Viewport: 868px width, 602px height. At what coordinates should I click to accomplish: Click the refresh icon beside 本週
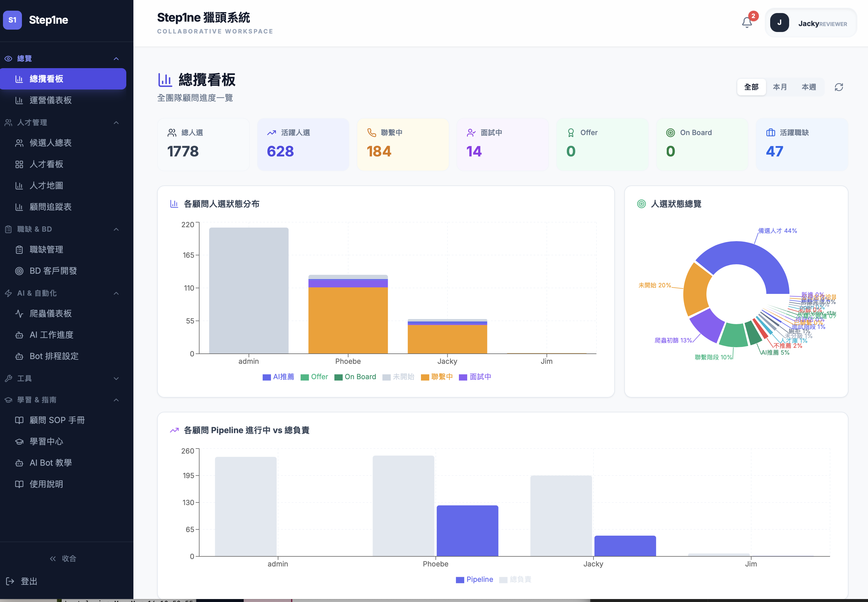coord(839,87)
